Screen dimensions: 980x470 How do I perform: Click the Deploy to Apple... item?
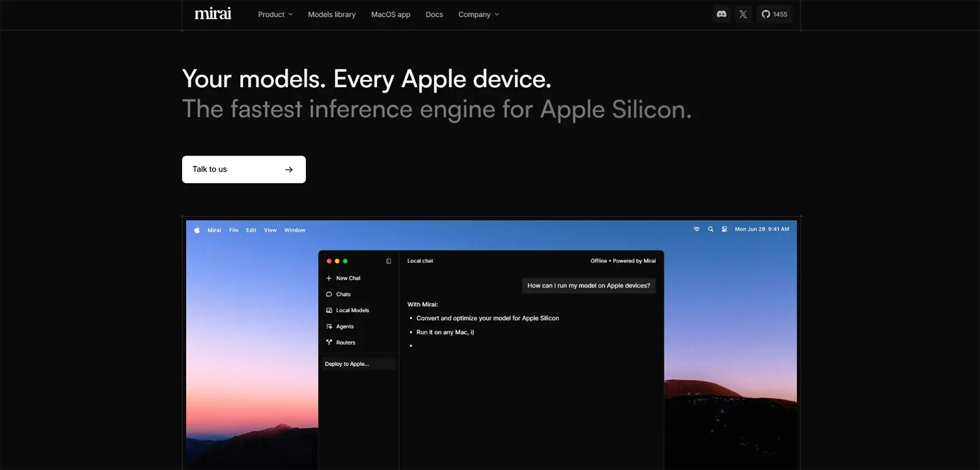[358, 364]
